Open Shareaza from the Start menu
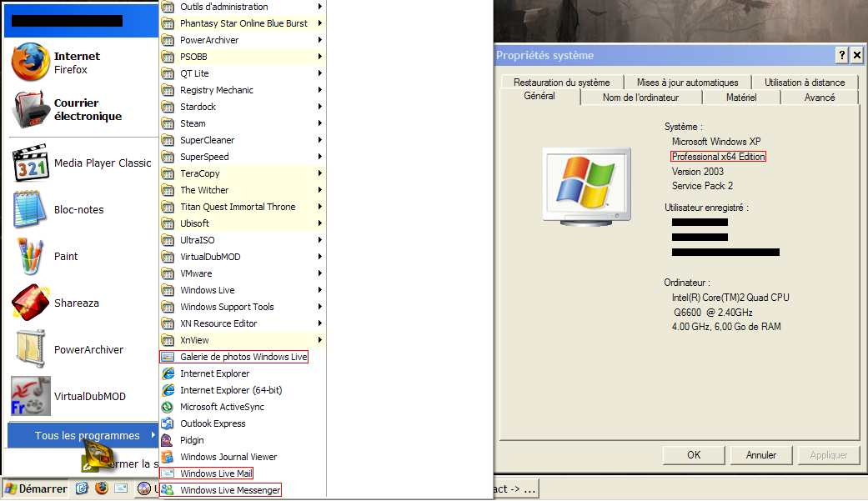This screenshot has height=501, width=868. pyautogui.click(x=83, y=303)
